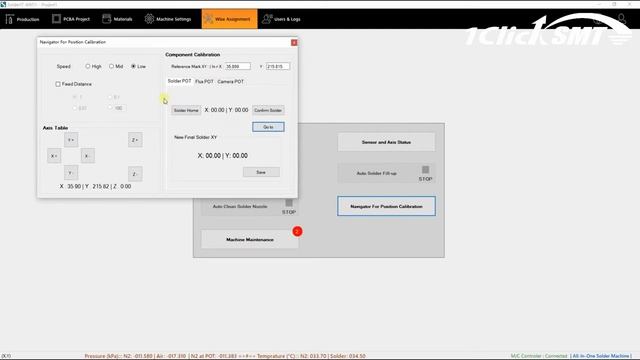Lower Z axis with the Z- button
640x360 pixels.
pyautogui.click(x=135, y=174)
